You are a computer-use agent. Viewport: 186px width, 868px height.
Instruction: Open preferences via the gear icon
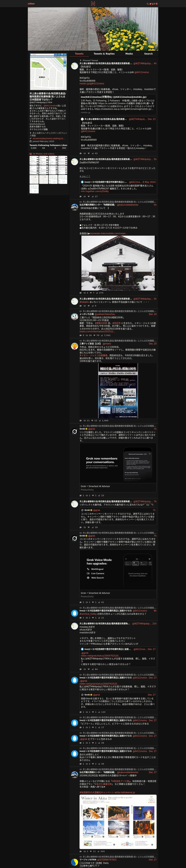click(156, 4)
